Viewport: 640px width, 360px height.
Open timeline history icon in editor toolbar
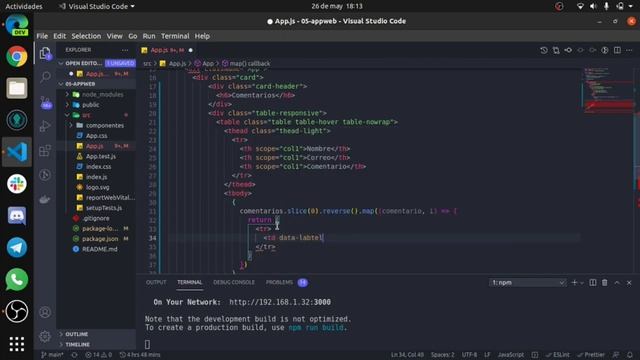(544, 50)
